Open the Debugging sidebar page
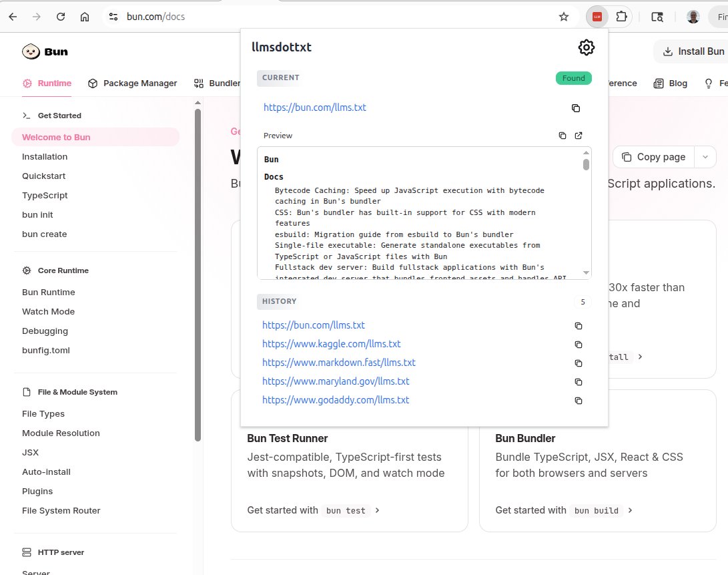The width and height of the screenshot is (728, 575). pyautogui.click(x=45, y=331)
